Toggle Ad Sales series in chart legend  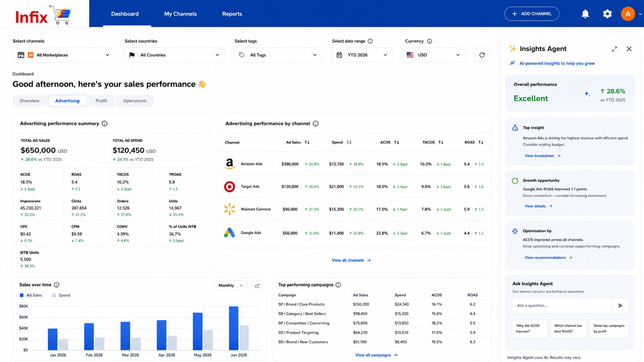point(31,295)
